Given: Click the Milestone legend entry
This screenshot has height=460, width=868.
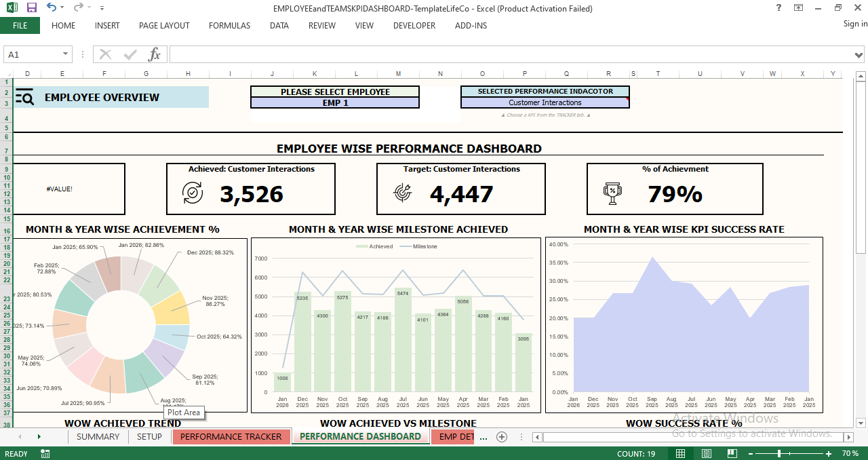Looking at the screenshot, I should pyautogui.click(x=420, y=246).
